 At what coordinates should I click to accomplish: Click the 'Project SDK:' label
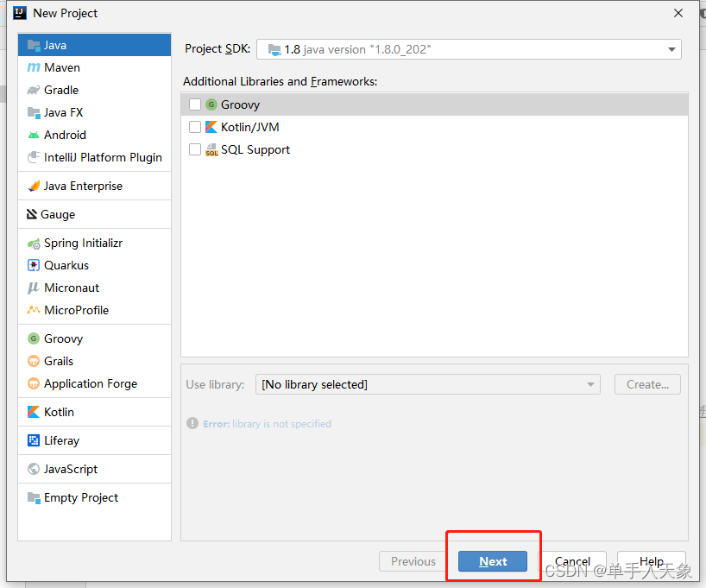[217, 48]
